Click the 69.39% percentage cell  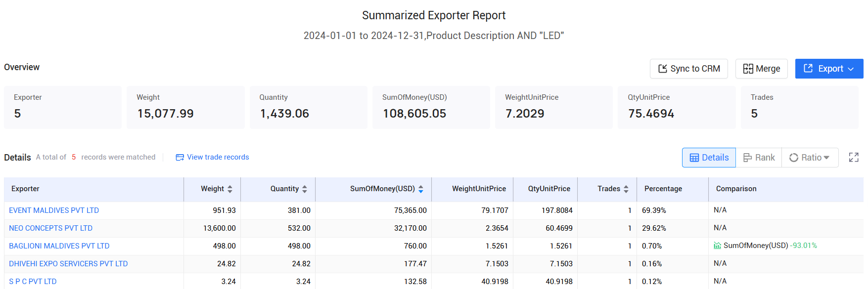tap(673, 210)
